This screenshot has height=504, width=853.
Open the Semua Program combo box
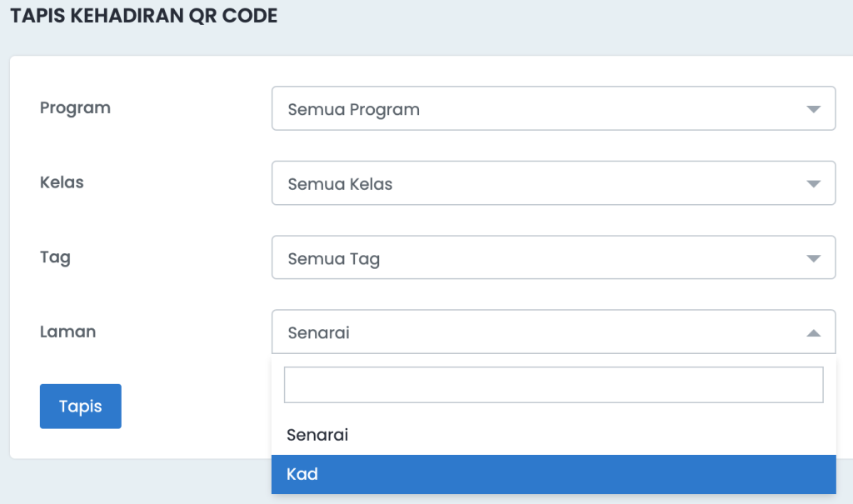[553, 108]
